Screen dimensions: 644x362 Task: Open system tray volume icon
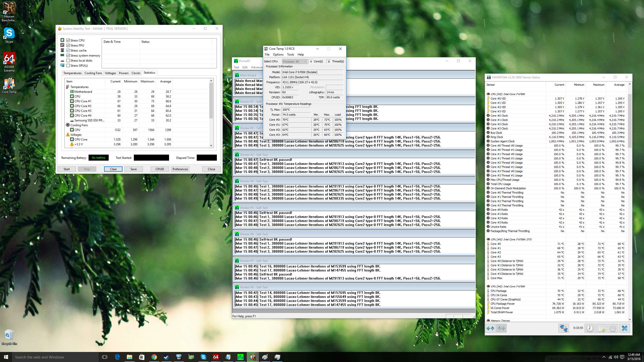pyautogui.click(x=616, y=357)
